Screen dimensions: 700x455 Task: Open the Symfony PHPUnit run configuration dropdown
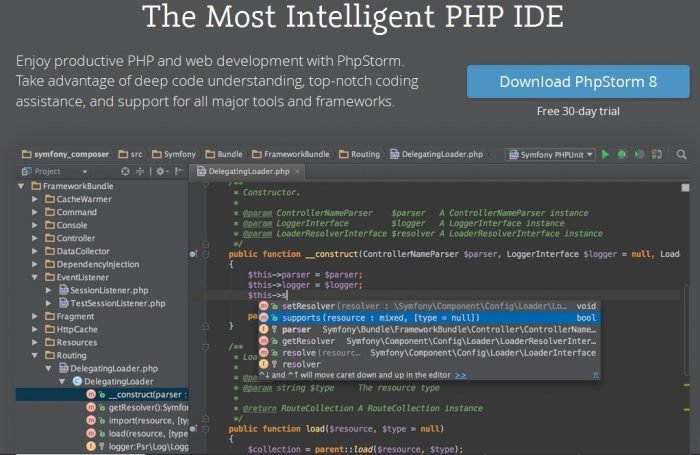(x=551, y=154)
